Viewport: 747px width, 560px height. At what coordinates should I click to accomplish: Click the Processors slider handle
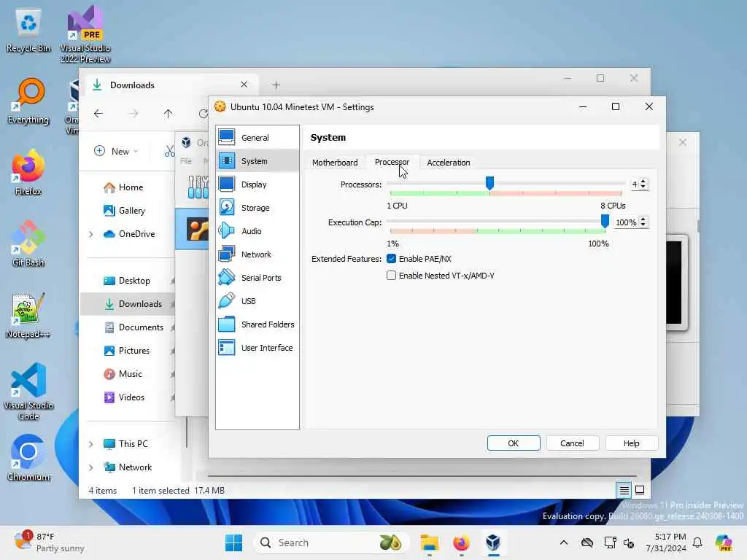click(x=489, y=183)
